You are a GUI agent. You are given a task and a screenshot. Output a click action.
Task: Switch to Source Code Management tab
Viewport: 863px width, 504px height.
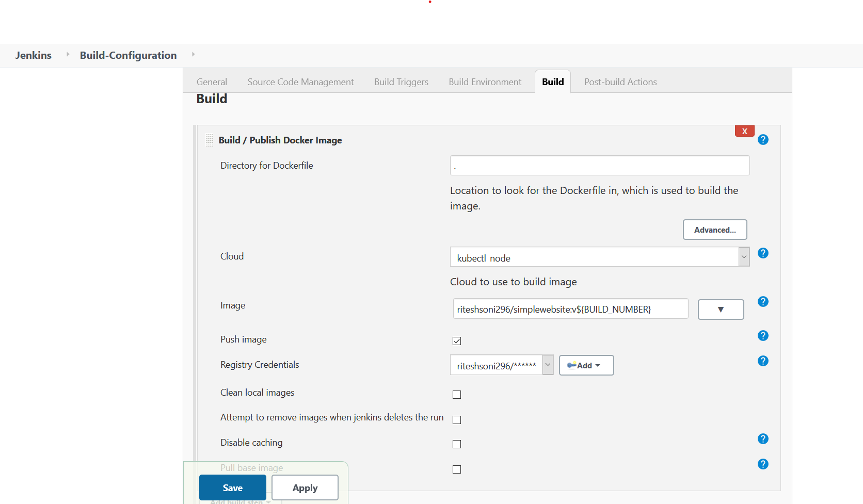point(301,82)
